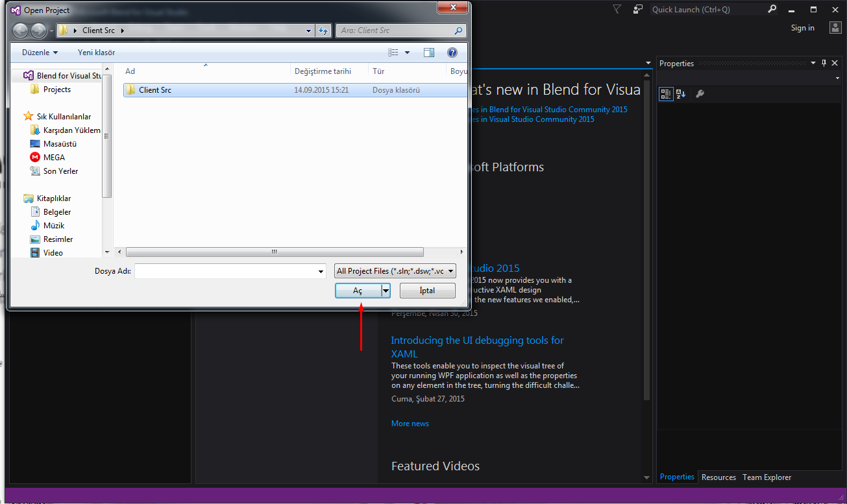Open the Dosya Adı filename dropdown arrow

(321, 271)
